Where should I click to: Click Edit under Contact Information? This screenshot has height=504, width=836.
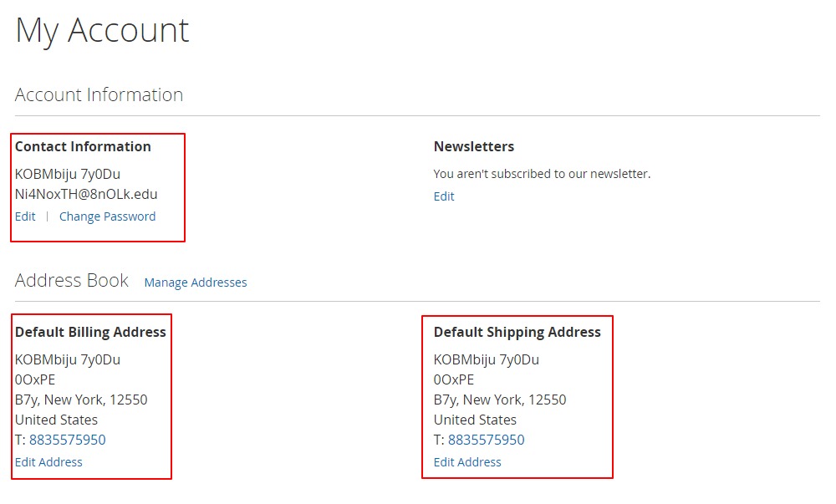point(25,216)
